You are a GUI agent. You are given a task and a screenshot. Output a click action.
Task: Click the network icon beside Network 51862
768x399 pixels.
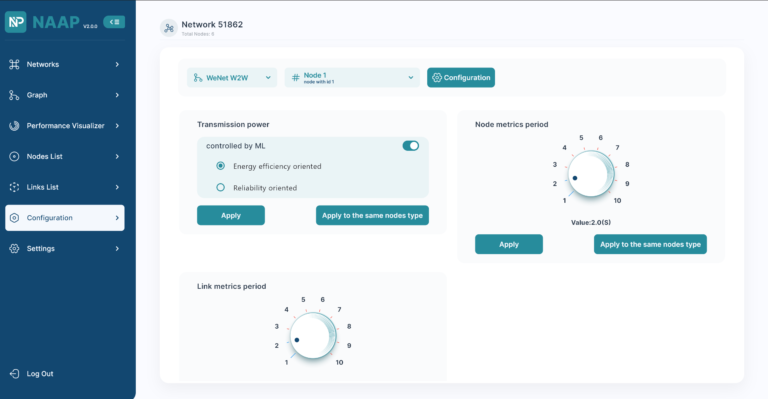[168, 28]
